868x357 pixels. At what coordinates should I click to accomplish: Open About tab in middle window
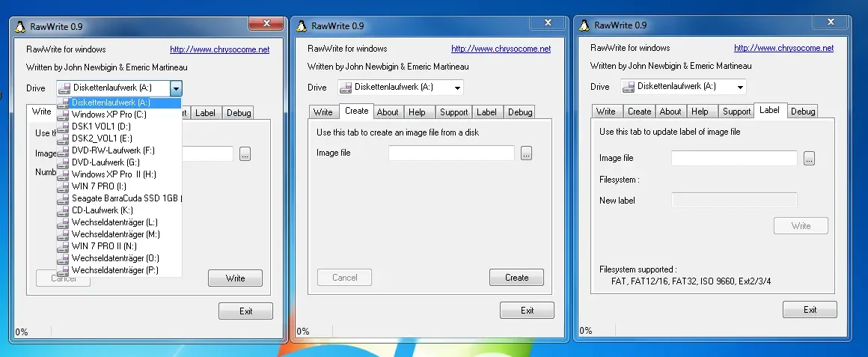pos(388,112)
